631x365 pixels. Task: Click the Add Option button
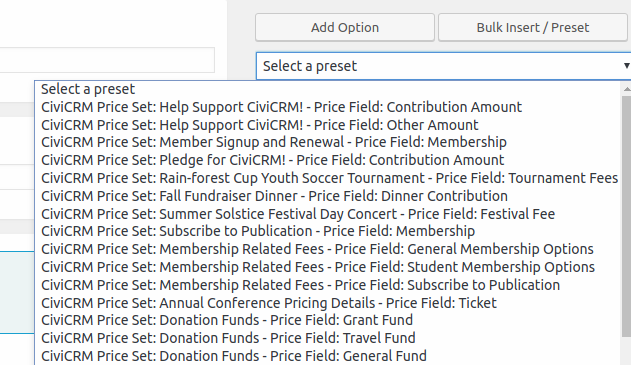pos(345,27)
